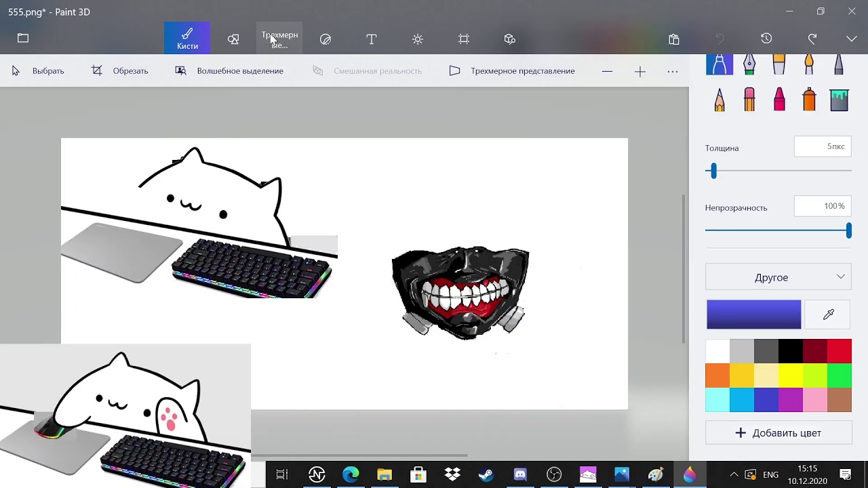
Task: Select the Watercolor brush
Action: click(809, 64)
